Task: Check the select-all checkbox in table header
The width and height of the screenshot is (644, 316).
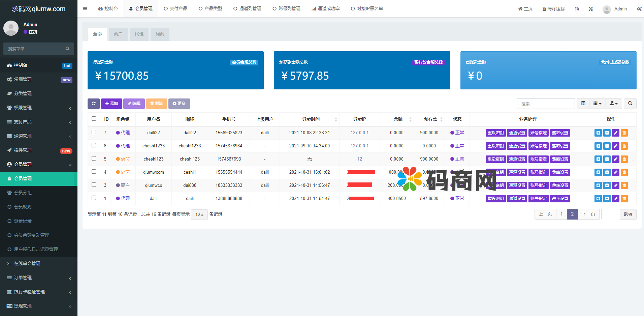Action: point(94,119)
